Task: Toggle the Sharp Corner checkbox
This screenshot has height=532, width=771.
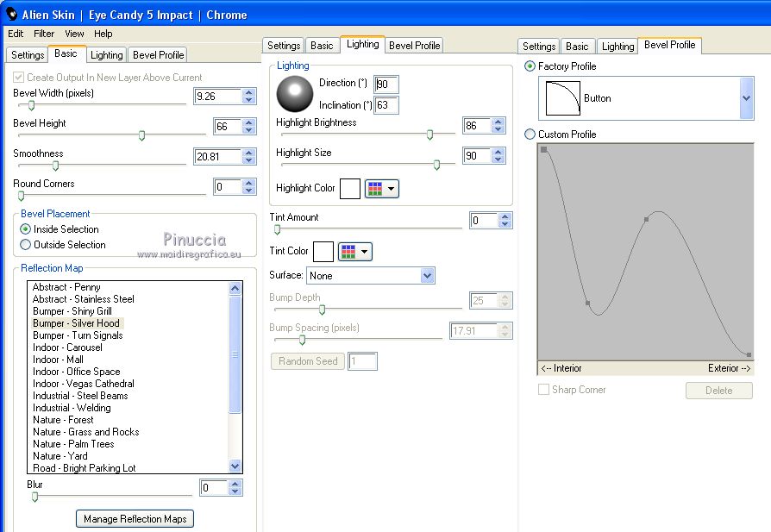Action: (543, 390)
